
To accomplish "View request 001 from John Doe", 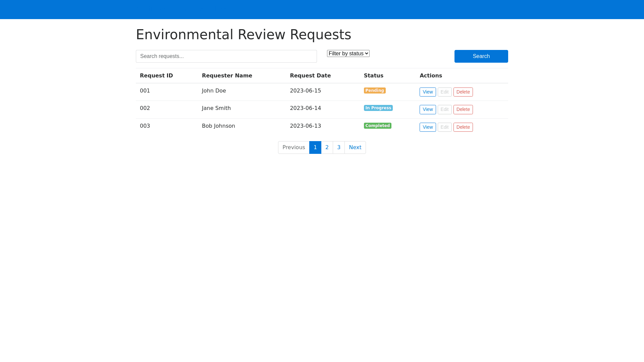I will pos(427,92).
